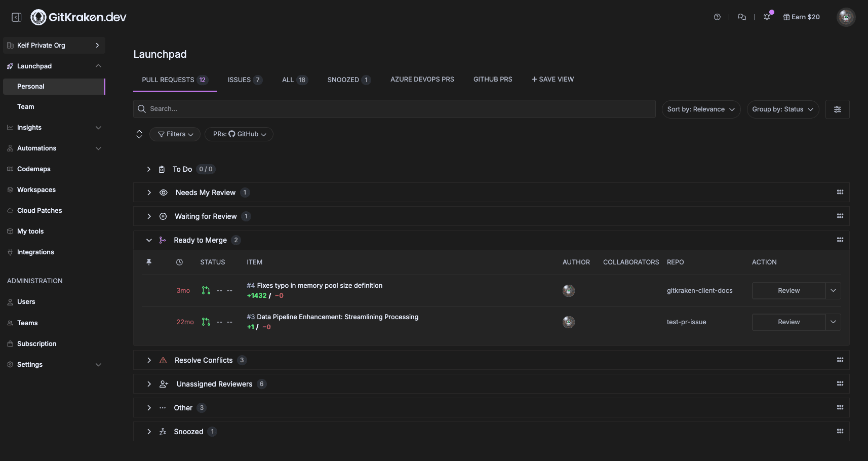
Task: Open the Sort by: Relevance dropdown
Action: (701, 109)
